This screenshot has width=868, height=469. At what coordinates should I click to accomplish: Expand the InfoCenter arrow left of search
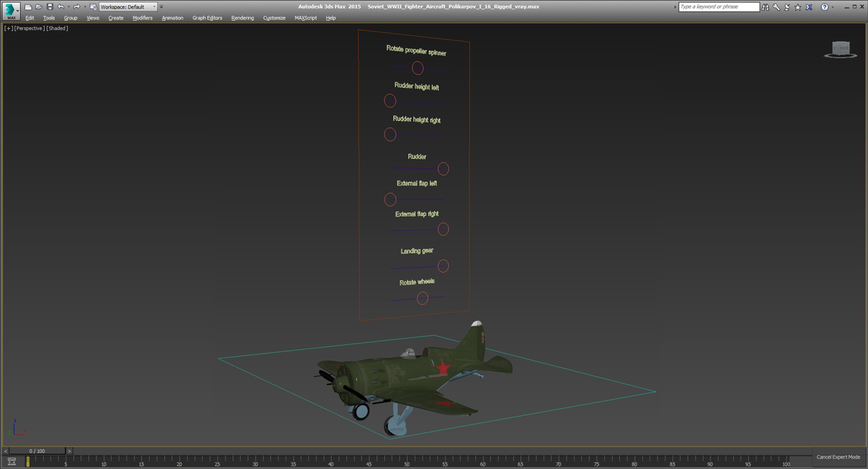pyautogui.click(x=675, y=7)
